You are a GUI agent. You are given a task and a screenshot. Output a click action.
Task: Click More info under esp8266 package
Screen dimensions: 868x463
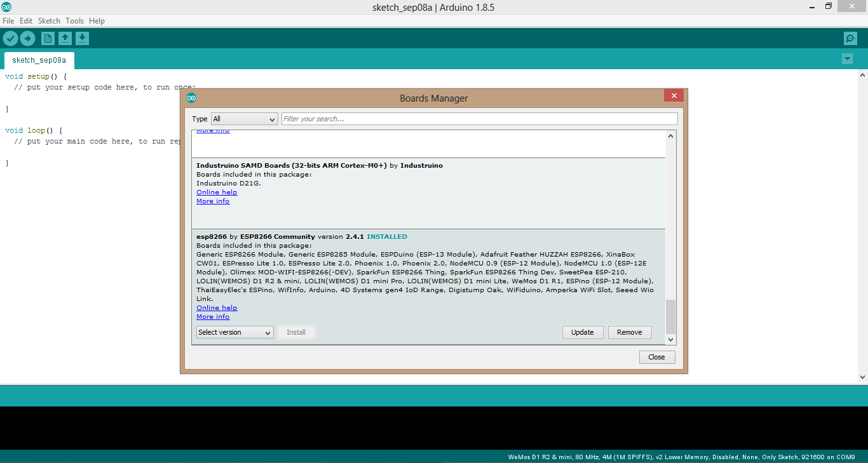[x=213, y=316]
